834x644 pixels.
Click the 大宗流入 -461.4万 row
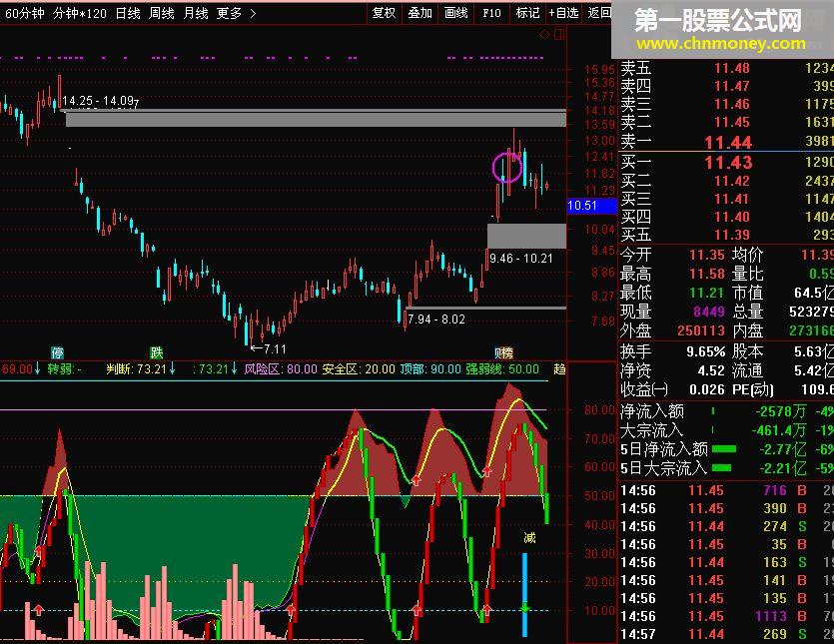tap(725, 430)
